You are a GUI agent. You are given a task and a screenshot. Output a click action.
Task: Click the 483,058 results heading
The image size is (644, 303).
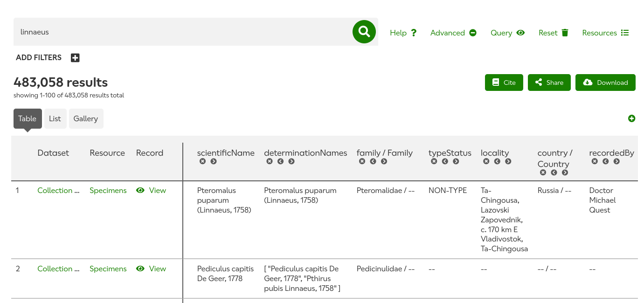point(61,83)
